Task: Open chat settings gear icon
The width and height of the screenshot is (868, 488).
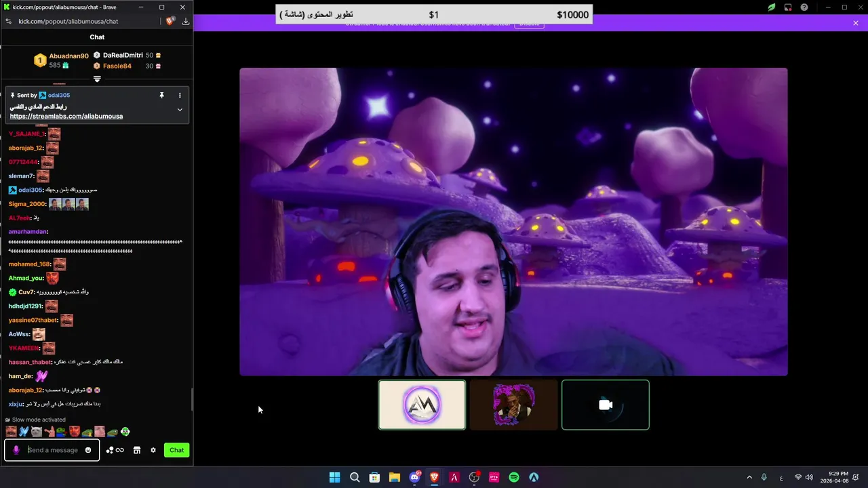Action: [153, 450]
